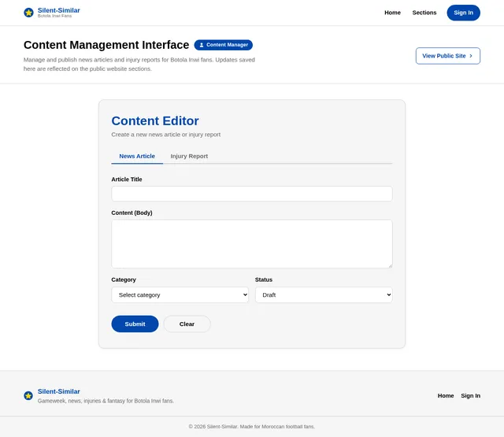The width and height of the screenshot is (504, 437).
Task: Click the Status field label
Action: point(264,280)
